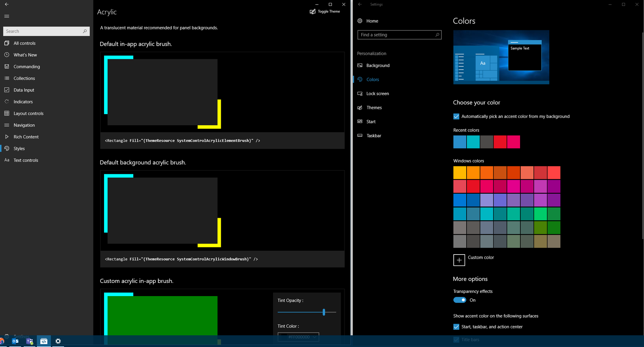
Task: Pick the teal recent color swatch
Action: [x=473, y=142]
